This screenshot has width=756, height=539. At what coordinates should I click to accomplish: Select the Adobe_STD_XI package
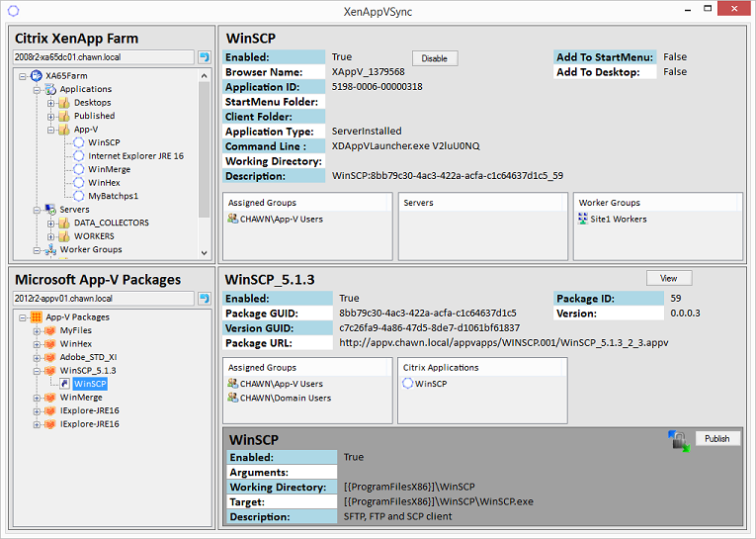click(88, 357)
